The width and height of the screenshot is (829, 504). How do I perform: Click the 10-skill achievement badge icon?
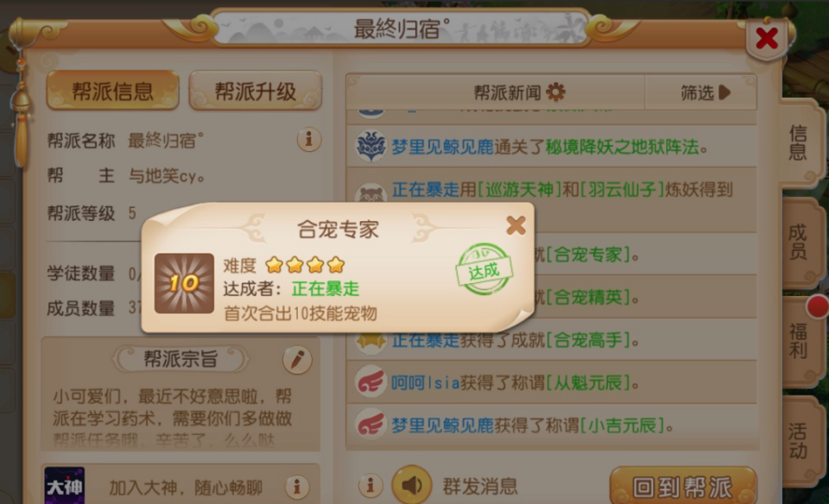coord(184,283)
